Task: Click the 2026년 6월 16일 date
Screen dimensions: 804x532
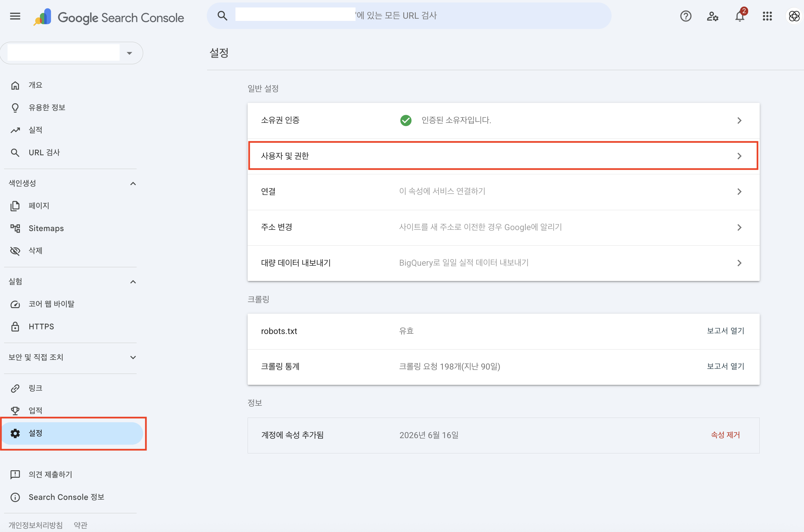Action: 429,435
